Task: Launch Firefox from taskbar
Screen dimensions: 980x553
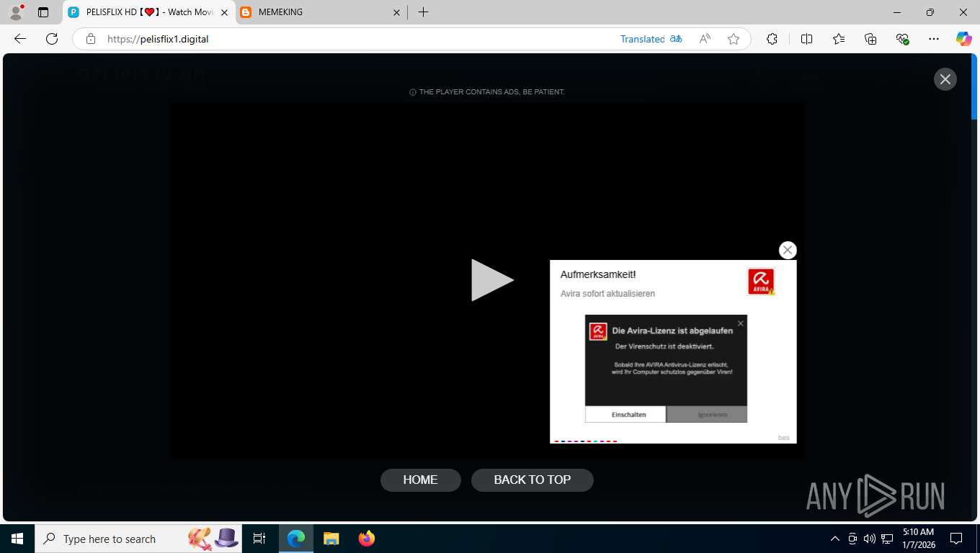Action: tap(367, 539)
